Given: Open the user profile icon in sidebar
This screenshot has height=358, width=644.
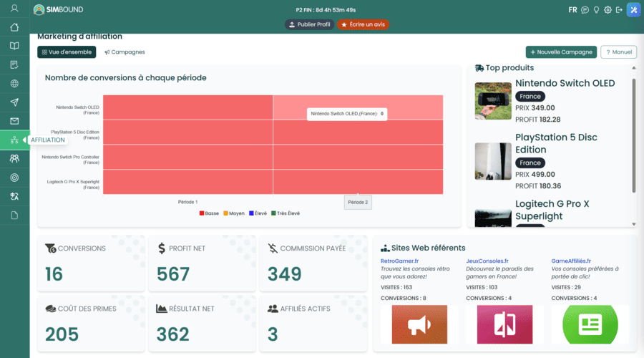Looking at the screenshot, I should coord(14,8).
